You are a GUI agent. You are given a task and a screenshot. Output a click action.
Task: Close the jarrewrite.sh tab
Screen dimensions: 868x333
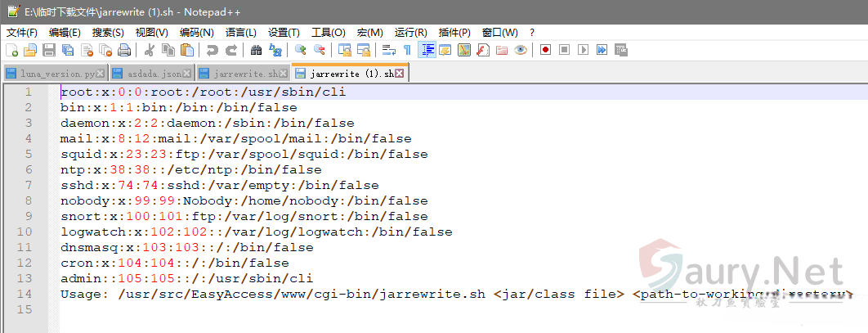coord(284,74)
